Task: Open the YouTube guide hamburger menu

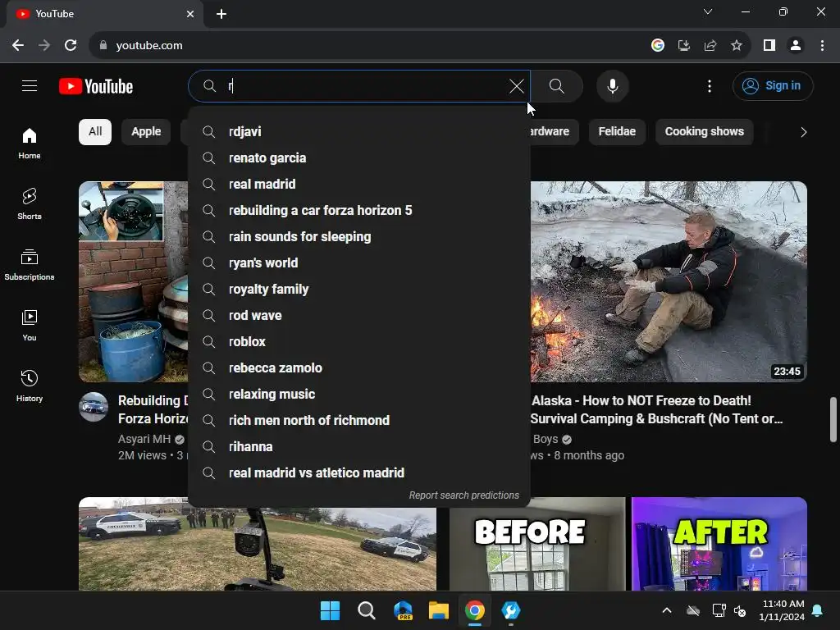Action: [30, 85]
